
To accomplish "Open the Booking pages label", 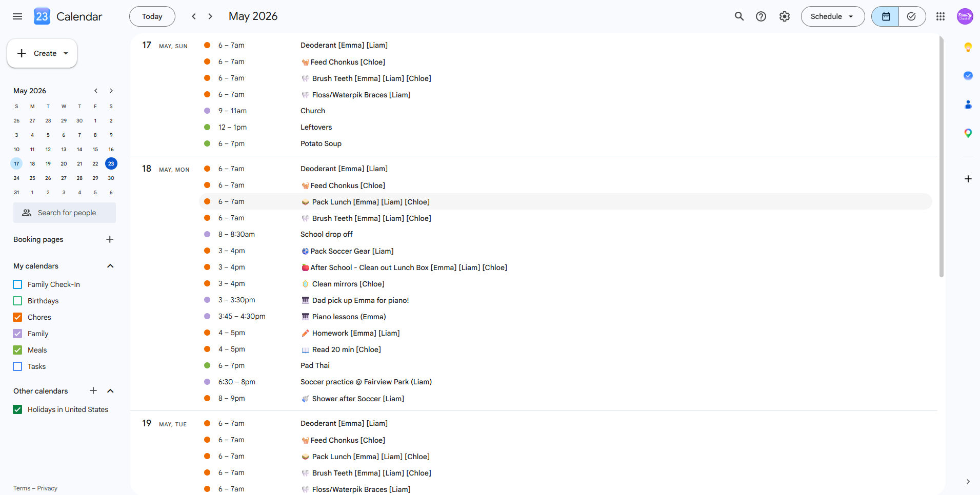I will pos(38,239).
